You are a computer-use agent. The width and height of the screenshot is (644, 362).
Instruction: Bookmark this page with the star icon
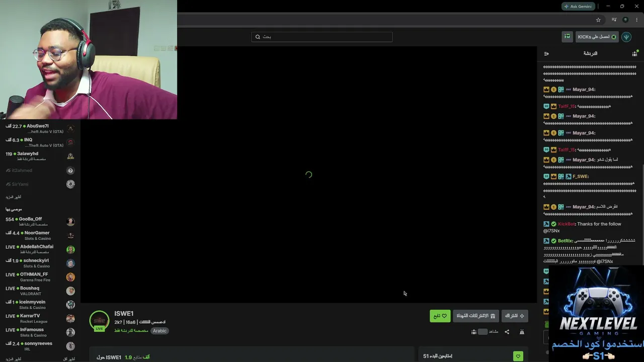[x=598, y=20]
